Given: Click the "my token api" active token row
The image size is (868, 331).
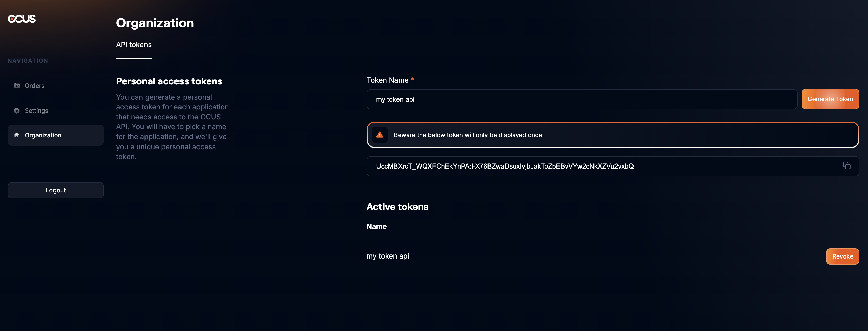Looking at the screenshot, I should point(388,256).
